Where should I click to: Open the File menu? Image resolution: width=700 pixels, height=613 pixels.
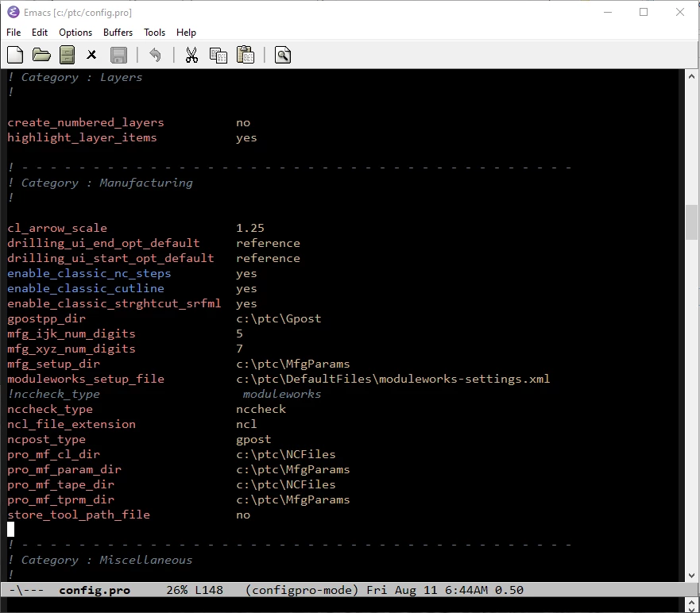(13, 33)
